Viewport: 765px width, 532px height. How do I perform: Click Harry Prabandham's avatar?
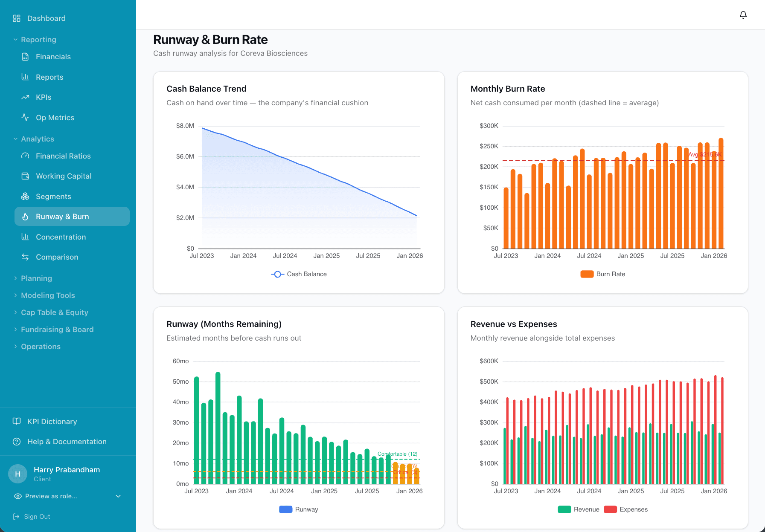click(x=17, y=474)
